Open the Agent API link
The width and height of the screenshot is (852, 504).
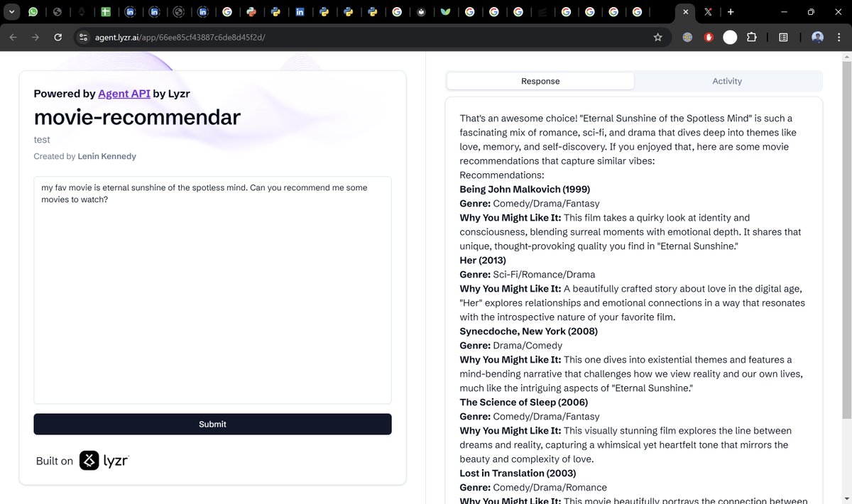(x=124, y=94)
